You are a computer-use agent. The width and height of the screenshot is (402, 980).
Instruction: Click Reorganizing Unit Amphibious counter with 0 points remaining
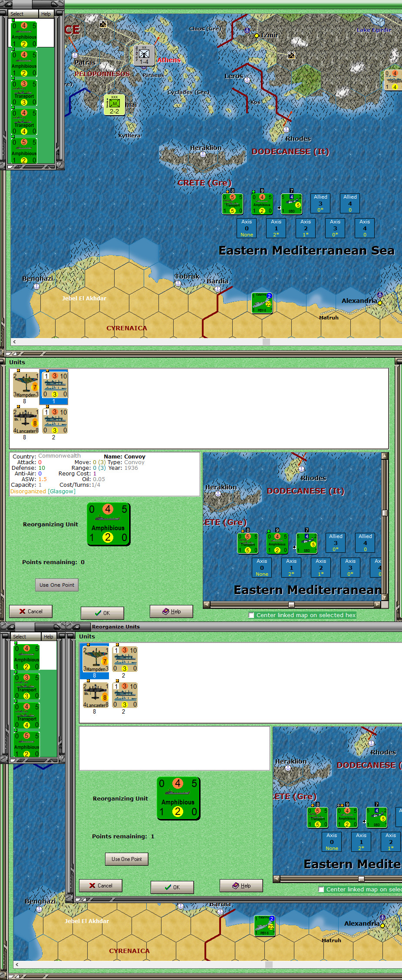[x=108, y=524]
